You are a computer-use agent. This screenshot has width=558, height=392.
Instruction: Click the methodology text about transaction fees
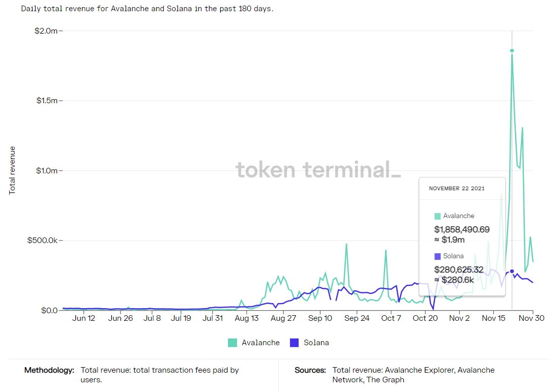[x=159, y=375]
